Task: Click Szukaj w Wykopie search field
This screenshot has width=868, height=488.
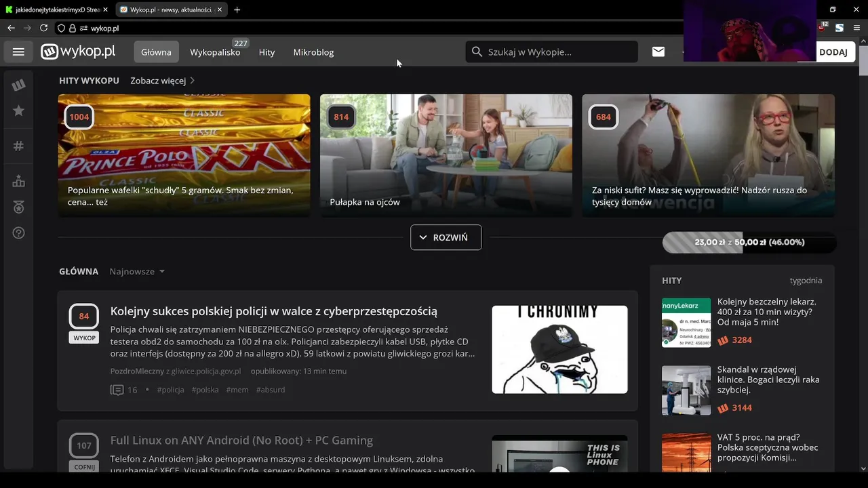Action: click(551, 52)
